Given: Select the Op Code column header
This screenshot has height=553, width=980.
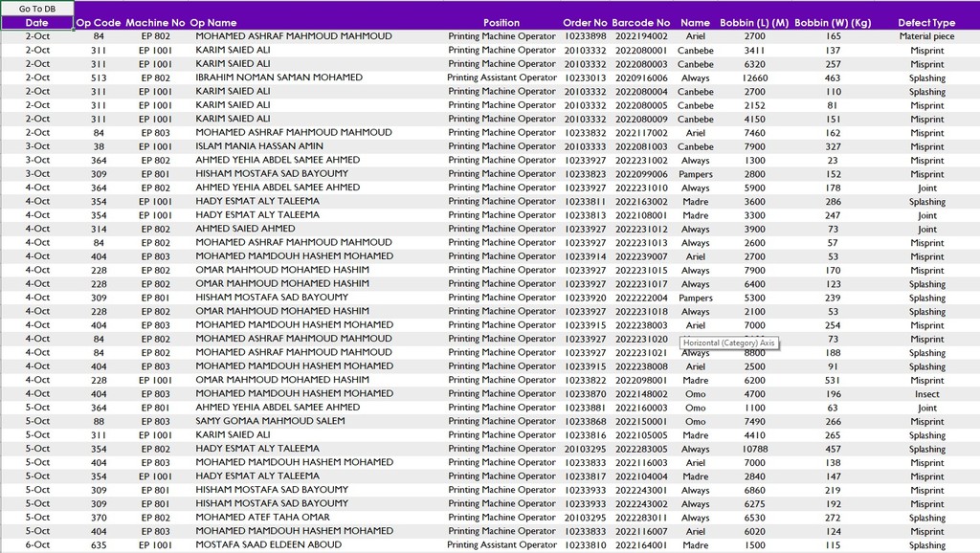Looking at the screenshot, I should point(99,23).
